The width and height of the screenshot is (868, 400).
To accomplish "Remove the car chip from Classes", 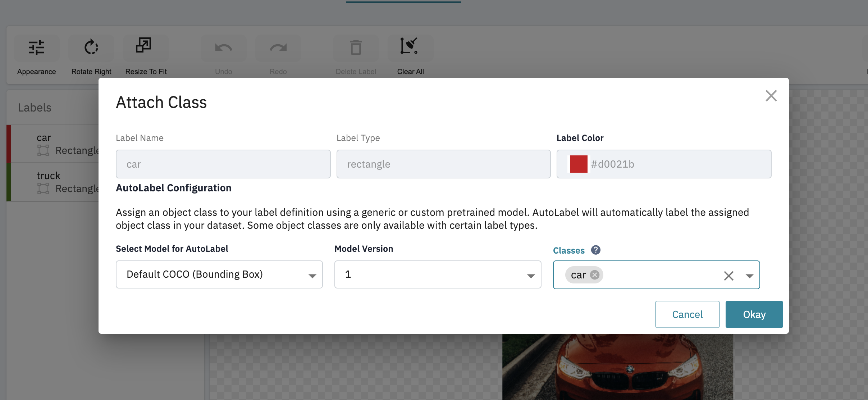I will (x=595, y=275).
